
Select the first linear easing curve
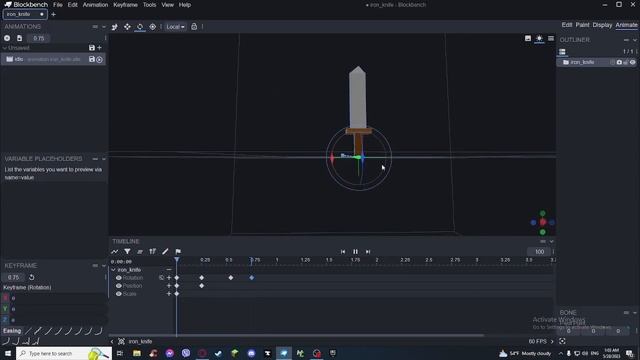tap(28, 331)
